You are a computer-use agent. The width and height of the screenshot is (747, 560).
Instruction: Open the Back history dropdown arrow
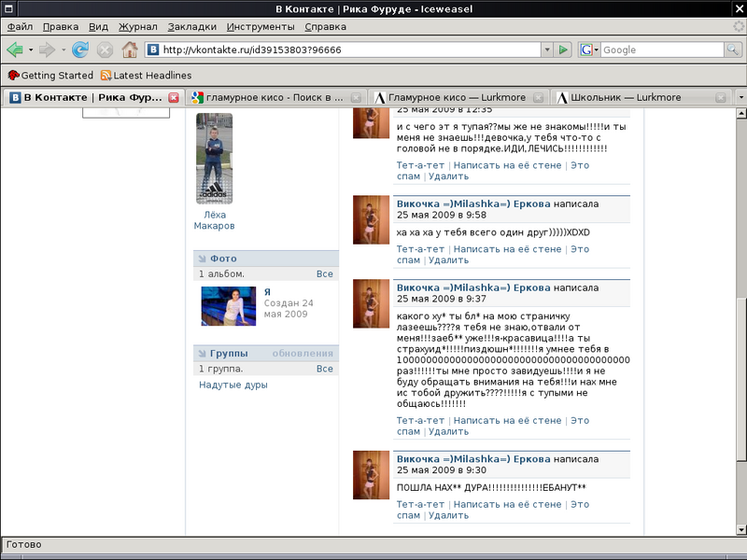tap(31, 49)
